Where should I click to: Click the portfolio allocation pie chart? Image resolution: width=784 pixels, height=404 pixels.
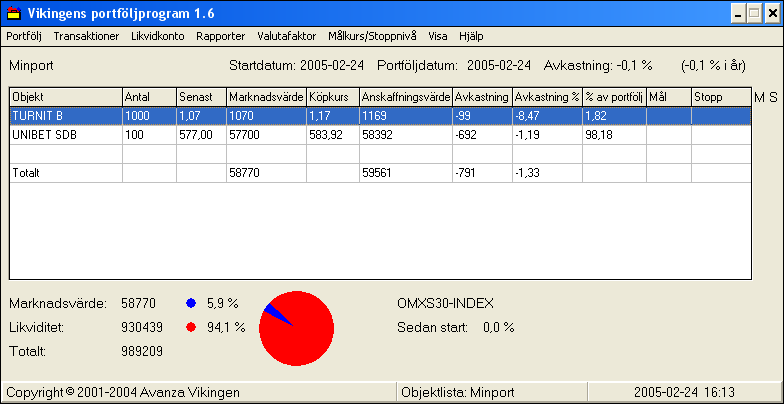[296, 328]
